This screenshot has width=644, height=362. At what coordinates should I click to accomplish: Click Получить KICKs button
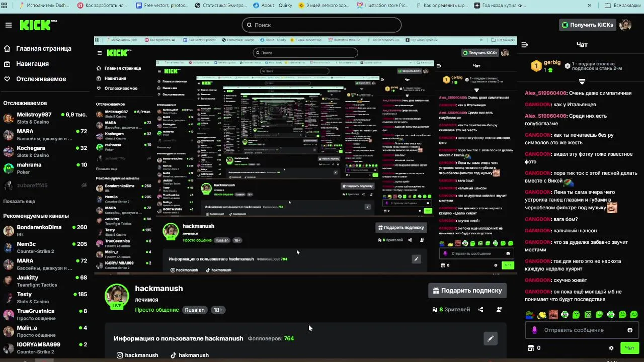(x=587, y=25)
